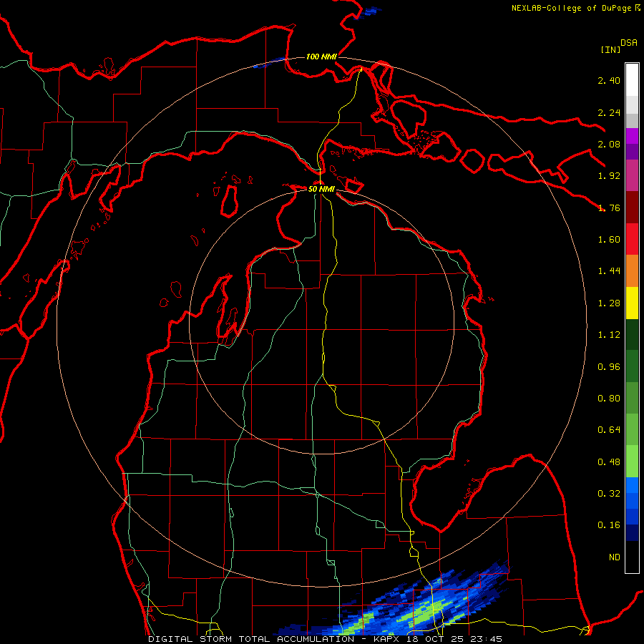Click the 2.24 legend value
This screenshot has width=644, height=644.
(609, 112)
